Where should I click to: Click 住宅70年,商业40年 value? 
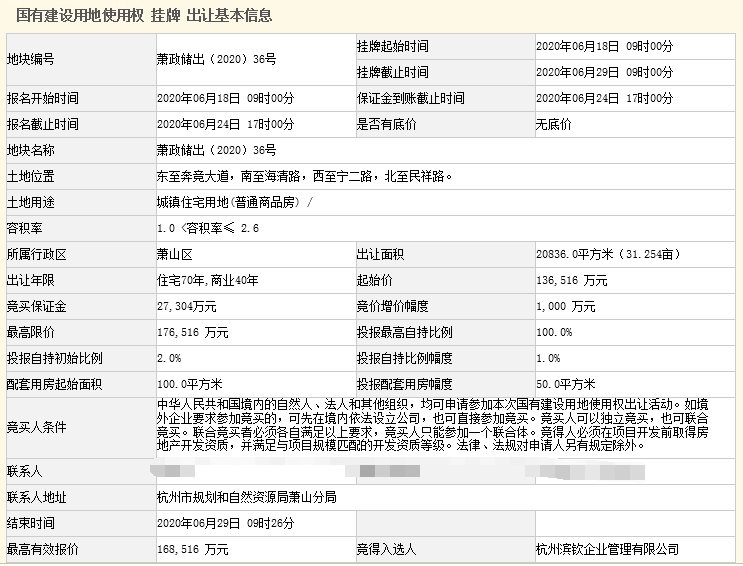pos(208,281)
